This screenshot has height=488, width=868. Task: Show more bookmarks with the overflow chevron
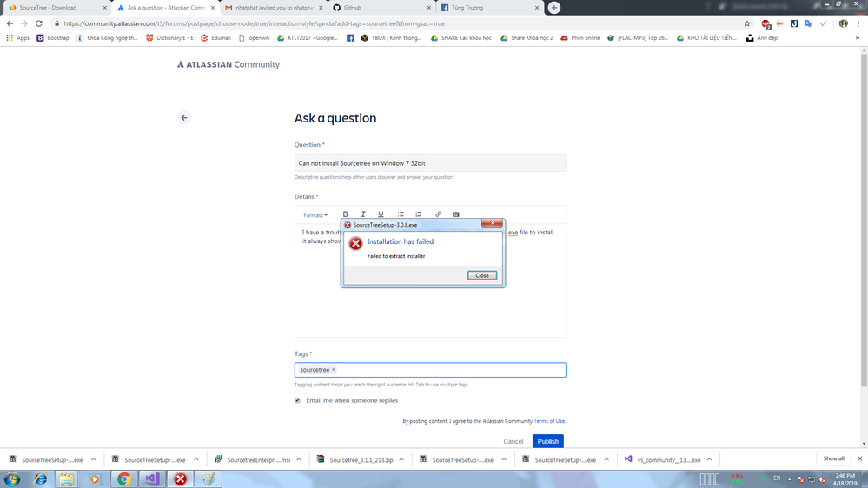coord(858,38)
